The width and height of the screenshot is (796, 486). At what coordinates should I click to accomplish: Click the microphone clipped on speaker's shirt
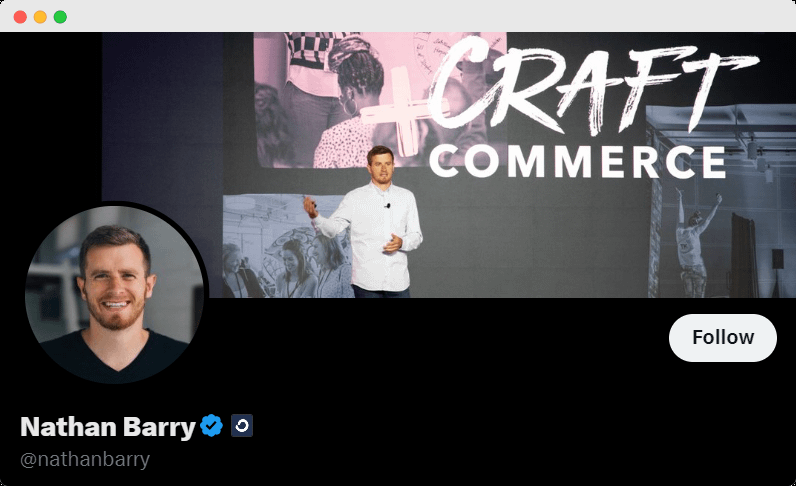387,206
